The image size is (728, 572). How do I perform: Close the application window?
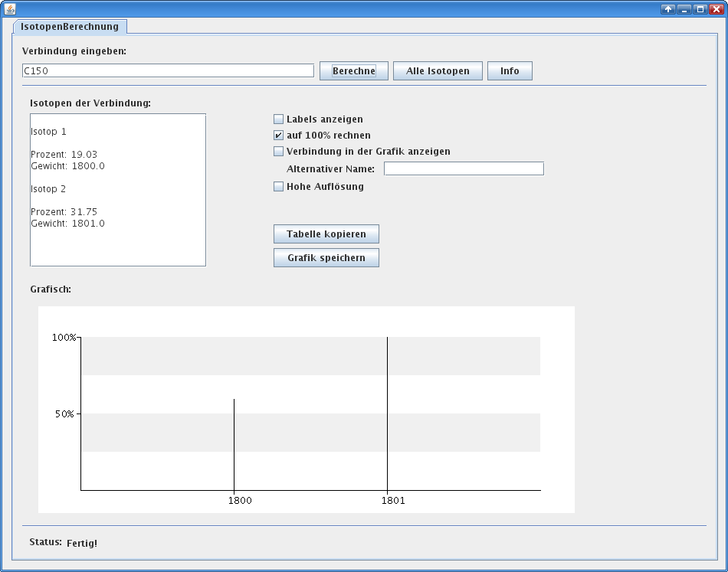716,9
